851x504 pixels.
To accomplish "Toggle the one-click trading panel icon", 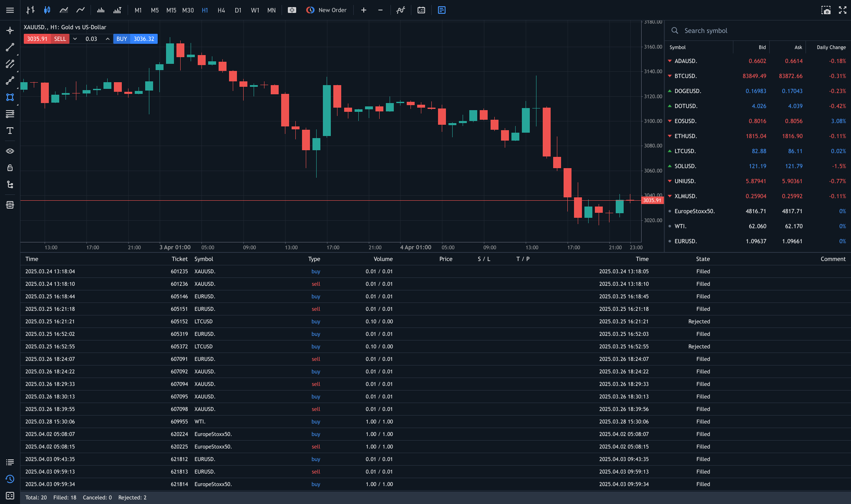I will [x=292, y=10].
